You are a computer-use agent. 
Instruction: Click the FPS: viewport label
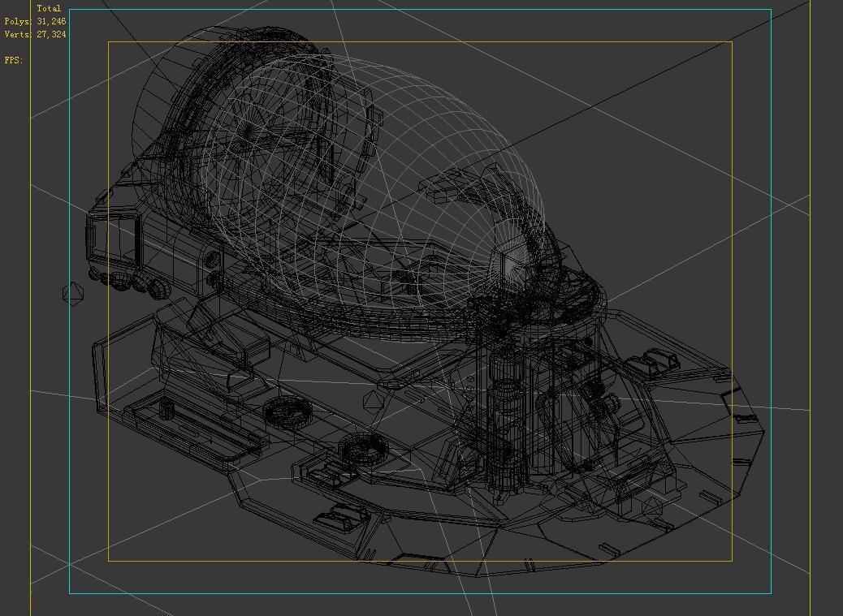pos(14,60)
